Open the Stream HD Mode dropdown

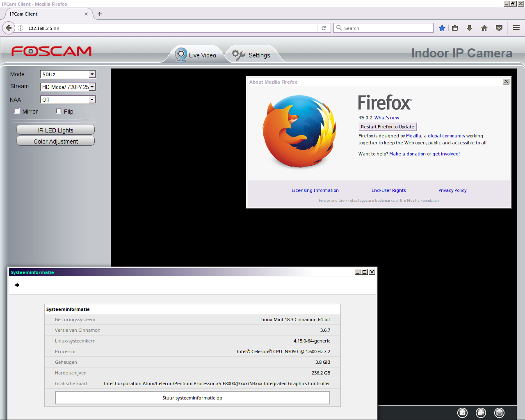tap(68, 87)
